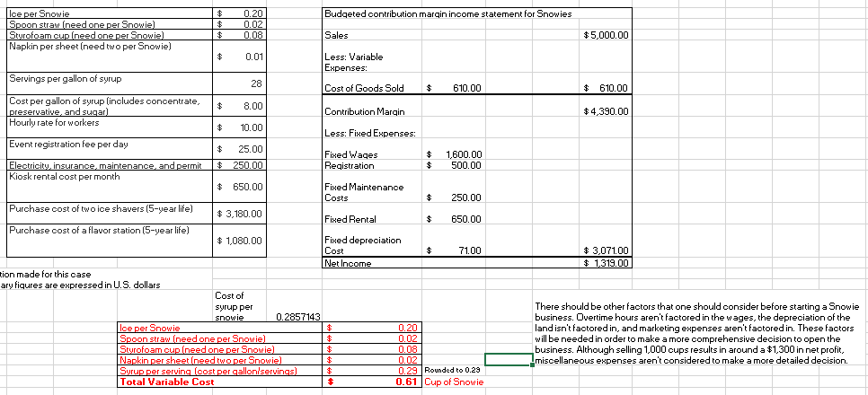The height and width of the screenshot is (395, 868).
Task: Select the $5,000.00 sales amount
Action: point(607,35)
